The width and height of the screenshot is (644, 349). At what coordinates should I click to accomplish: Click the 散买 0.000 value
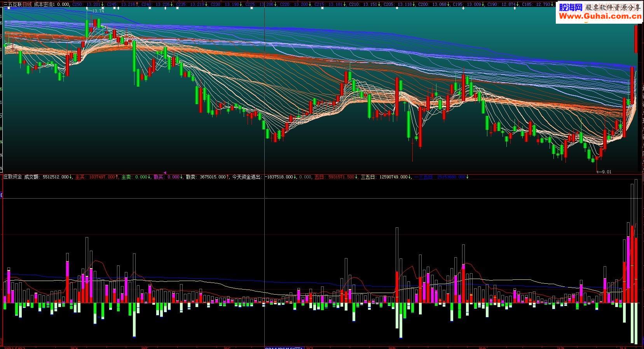coord(168,177)
